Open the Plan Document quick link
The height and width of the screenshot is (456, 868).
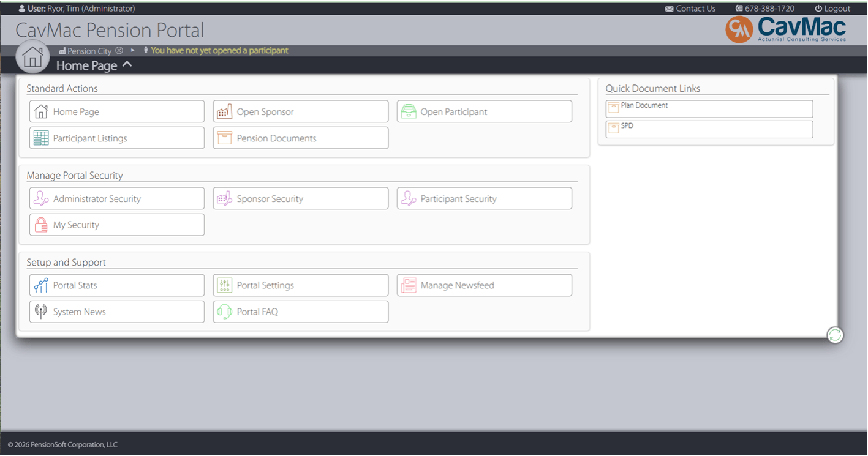pos(709,109)
